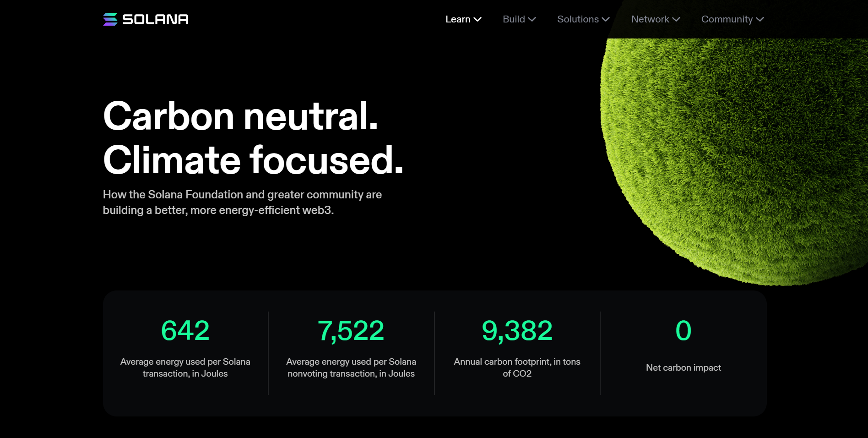This screenshot has width=868, height=438.
Task: Open the Solutions menu
Action: click(x=583, y=19)
